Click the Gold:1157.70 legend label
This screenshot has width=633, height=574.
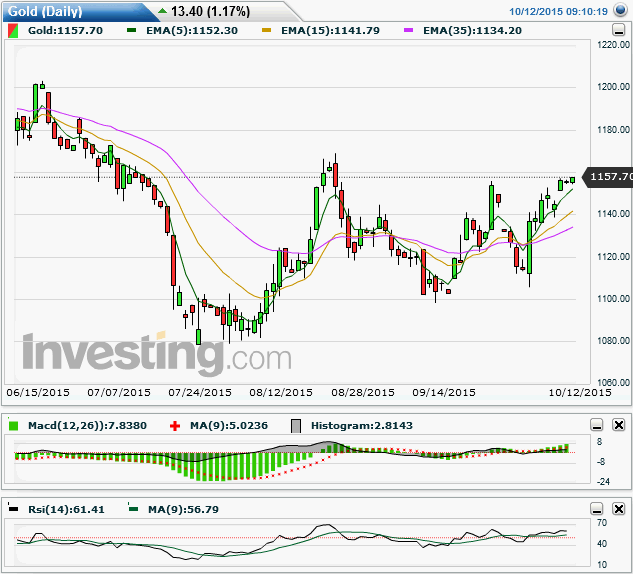(x=65, y=31)
